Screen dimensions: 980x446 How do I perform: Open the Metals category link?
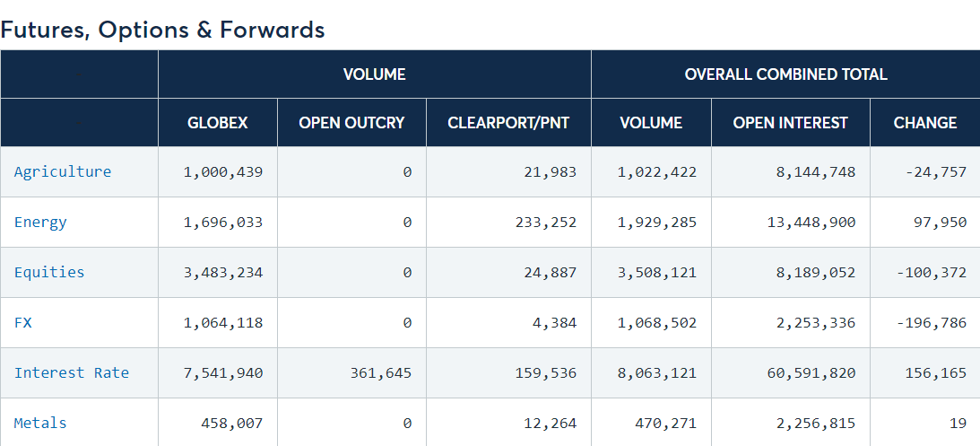pyautogui.click(x=40, y=423)
